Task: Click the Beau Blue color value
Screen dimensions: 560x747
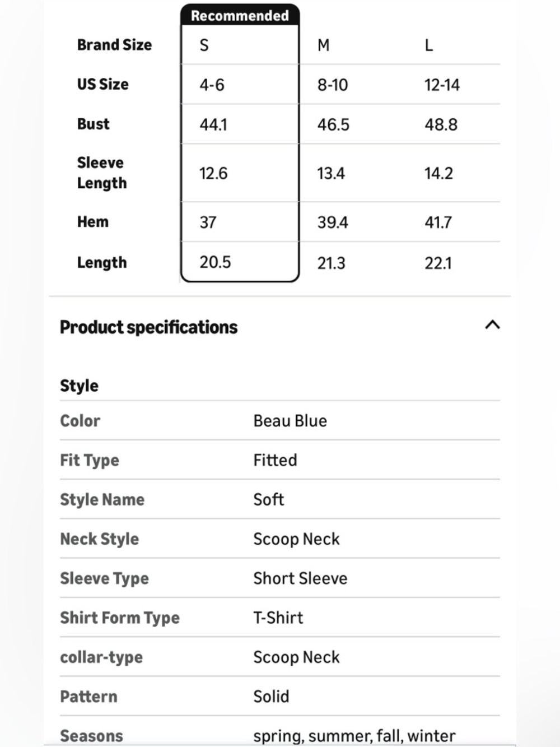Action: (290, 421)
